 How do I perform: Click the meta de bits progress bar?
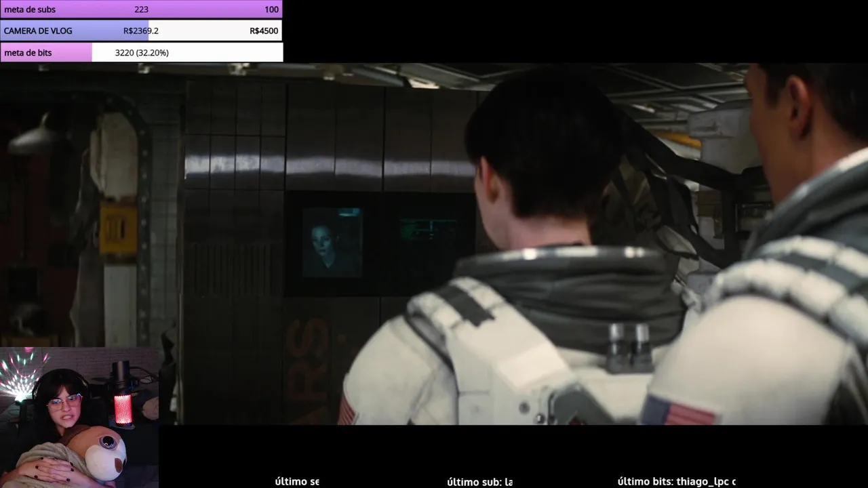[141, 52]
